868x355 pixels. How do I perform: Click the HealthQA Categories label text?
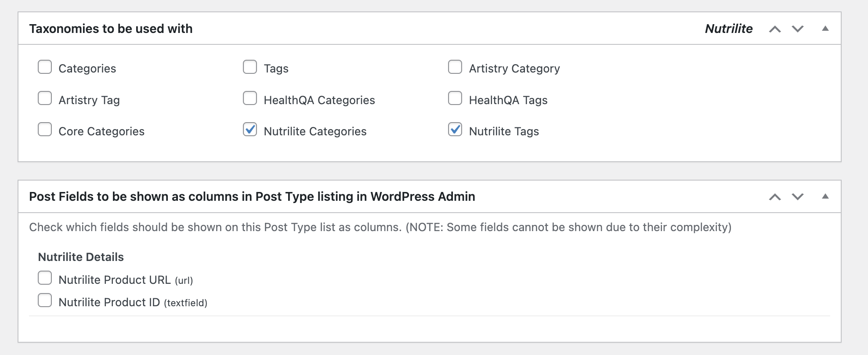click(319, 100)
